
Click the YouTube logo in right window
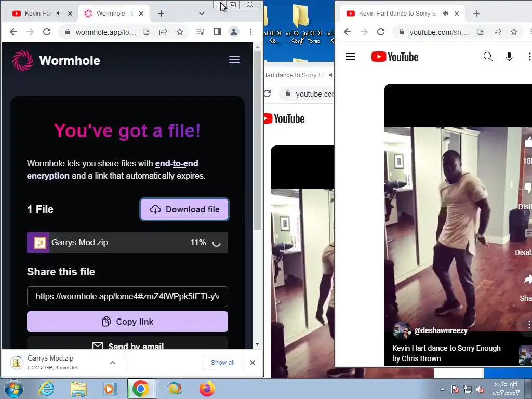395,57
